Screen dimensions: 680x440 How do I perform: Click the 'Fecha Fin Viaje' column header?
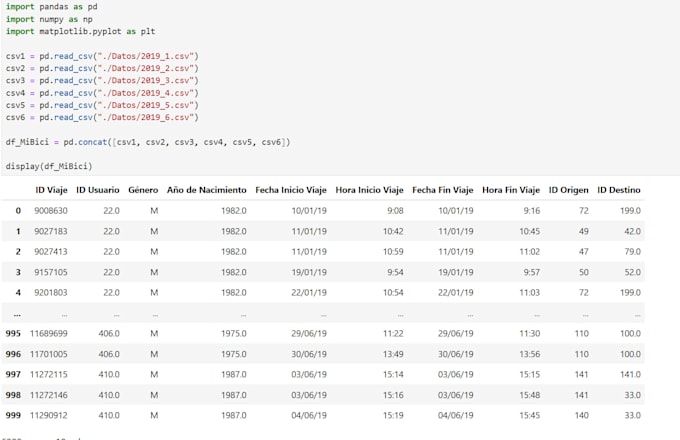pyautogui.click(x=442, y=190)
